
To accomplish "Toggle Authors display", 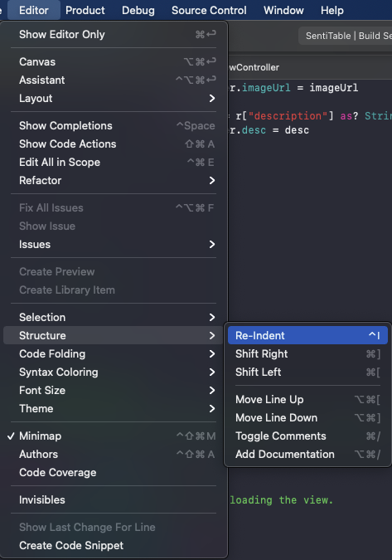I will (x=115, y=454).
